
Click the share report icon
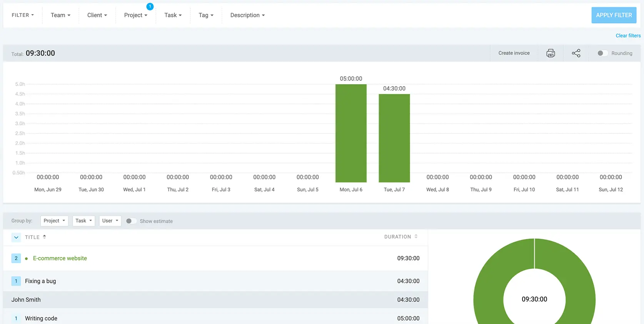pyautogui.click(x=576, y=53)
